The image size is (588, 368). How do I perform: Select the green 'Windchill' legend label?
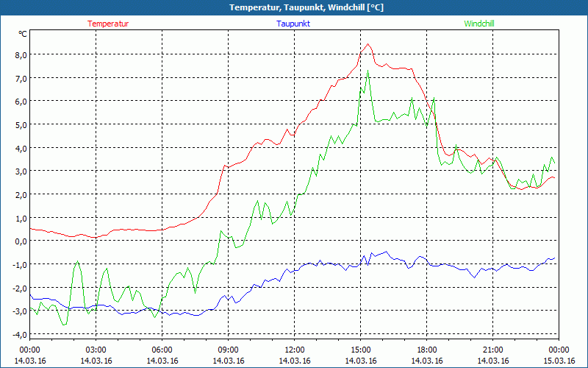(479, 24)
